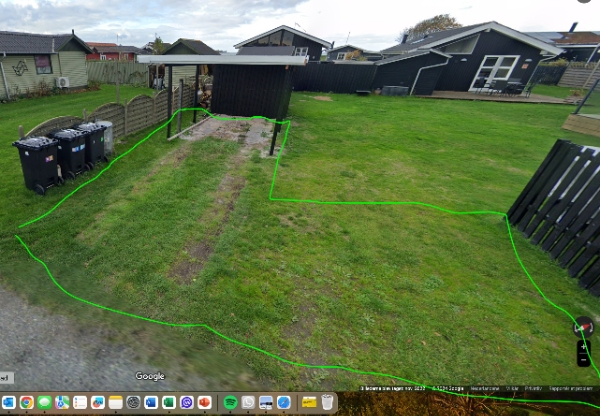Click the Google logo watermark
The height and width of the screenshot is (416, 600).
150,376
